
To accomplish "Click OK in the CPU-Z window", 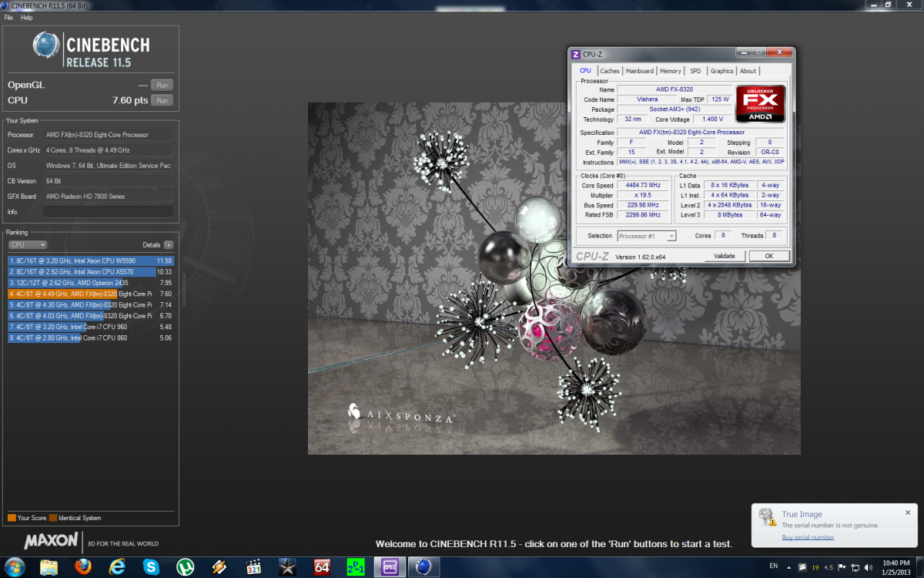I will pyautogui.click(x=768, y=256).
